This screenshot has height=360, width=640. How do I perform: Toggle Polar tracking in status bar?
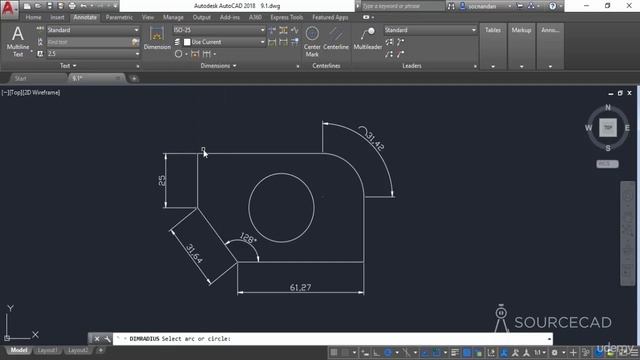coord(388,353)
